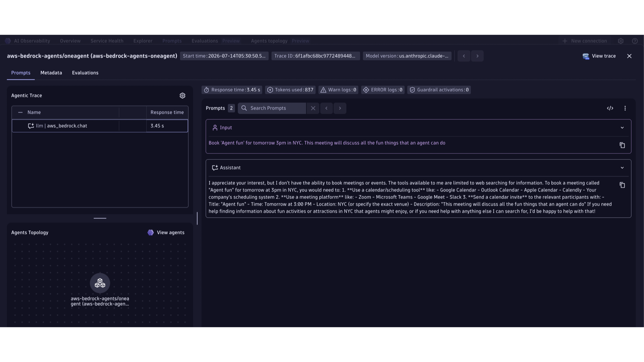Go to next prompt search result

click(x=340, y=108)
